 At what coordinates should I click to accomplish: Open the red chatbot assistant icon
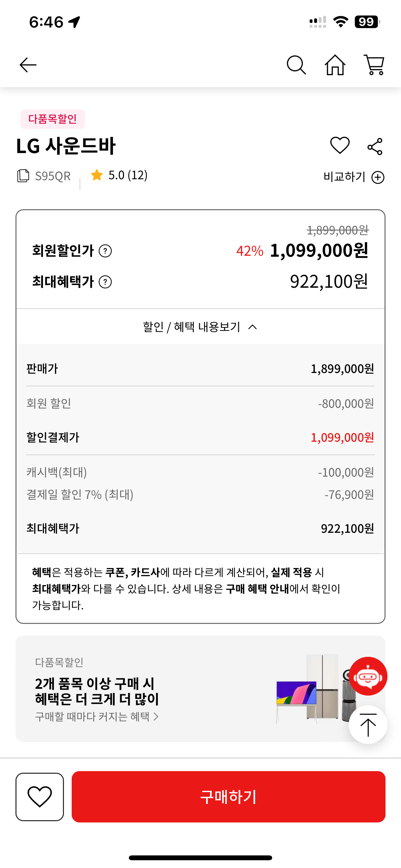(x=368, y=676)
